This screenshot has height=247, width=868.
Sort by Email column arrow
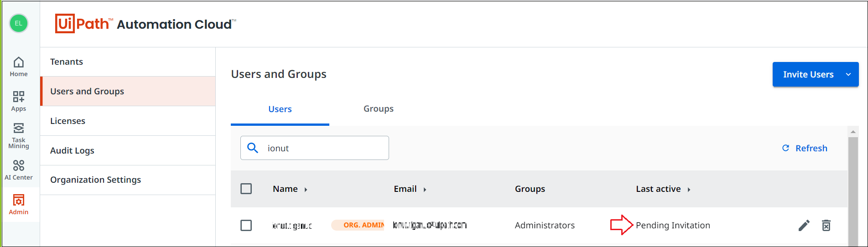click(x=425, y=190)
